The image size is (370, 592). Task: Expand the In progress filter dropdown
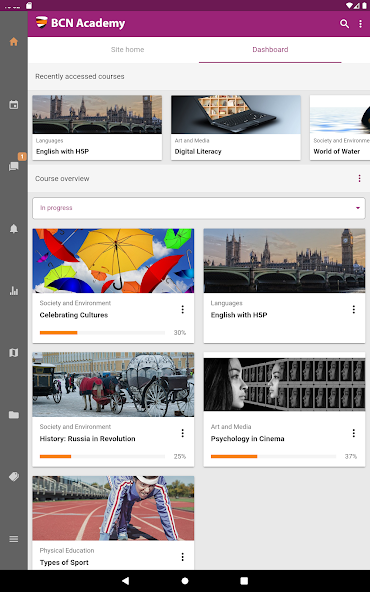coord(199,208)
